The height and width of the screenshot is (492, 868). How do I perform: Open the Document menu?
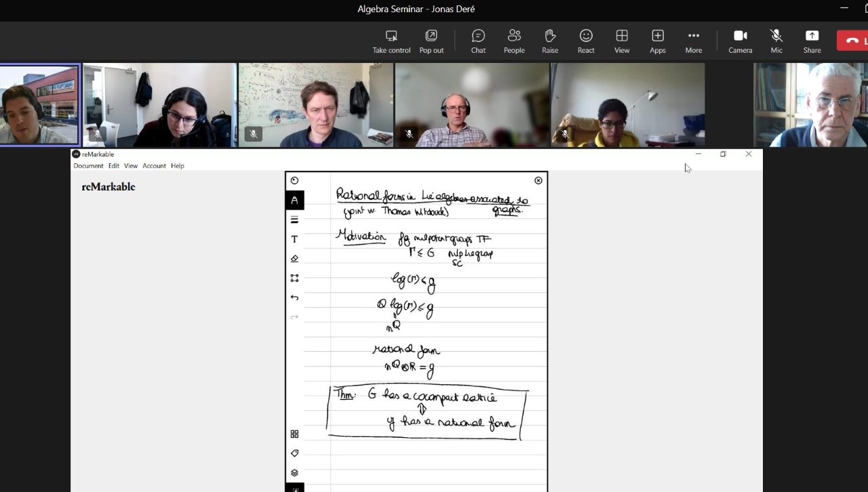tap(88, 166)
